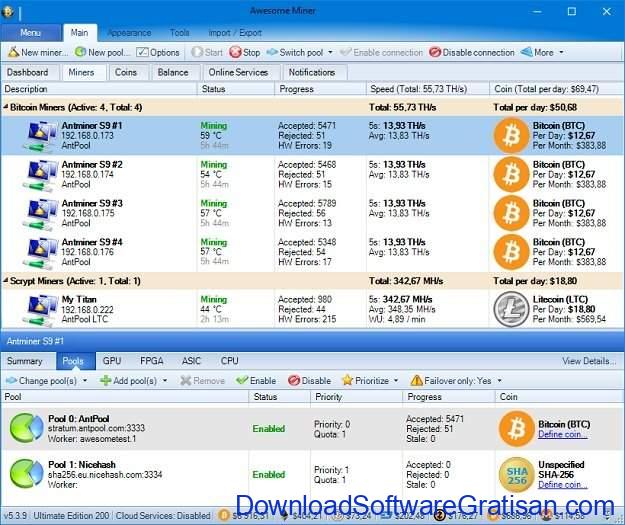Collapse the Bitcoin Miners group

(x=6, y=107)
